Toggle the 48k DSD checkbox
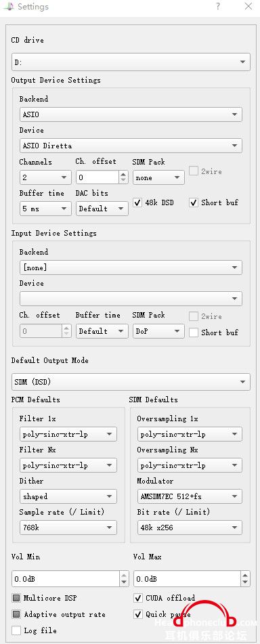The width and height of the screenshot is (260, 644). [x=137, y=202]
